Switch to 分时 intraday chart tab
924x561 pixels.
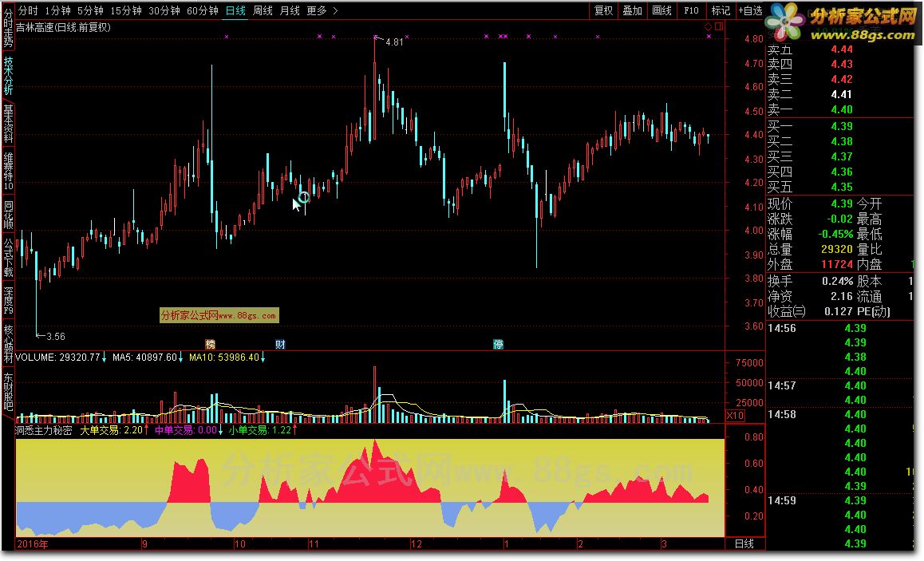[x=28, y=10]
